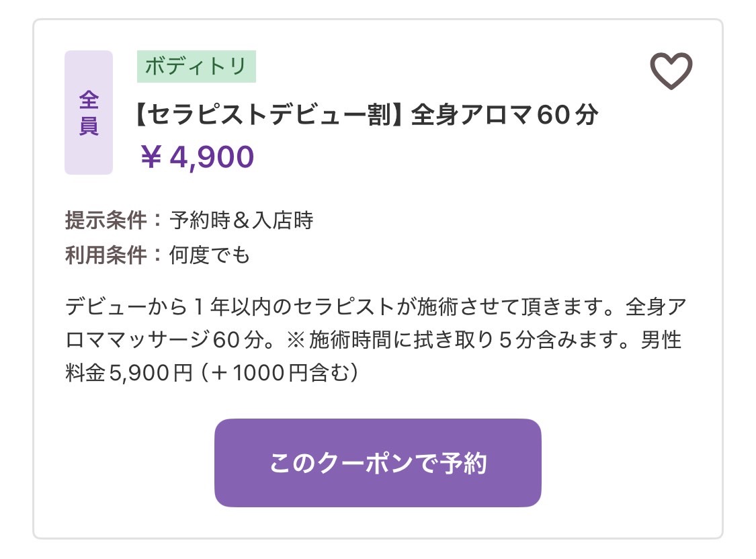Click the デビューから1年以内 description sentence
The width and height of the screenshot is (756, 559).
[165, 308]
